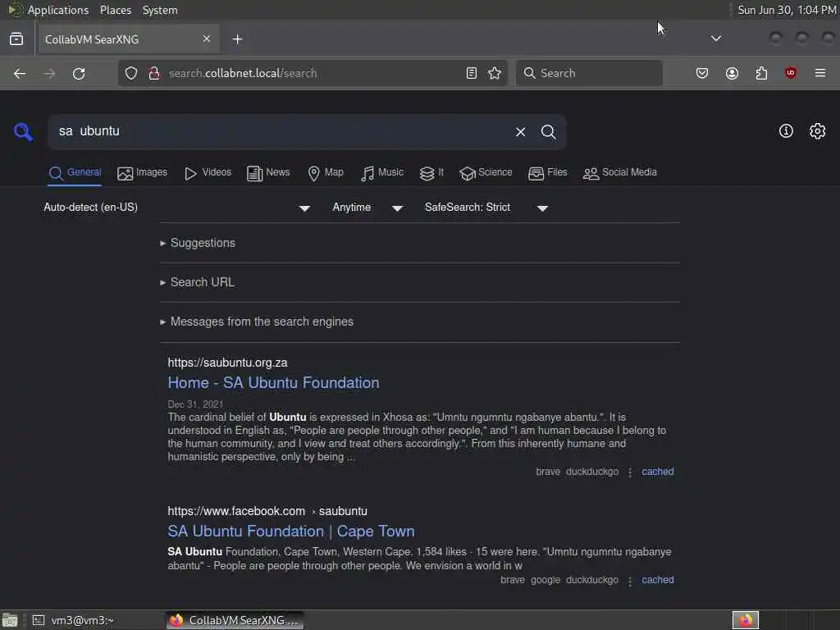
Task: Open the Anytime time range dropdown
Action: (x=367, y=208)
